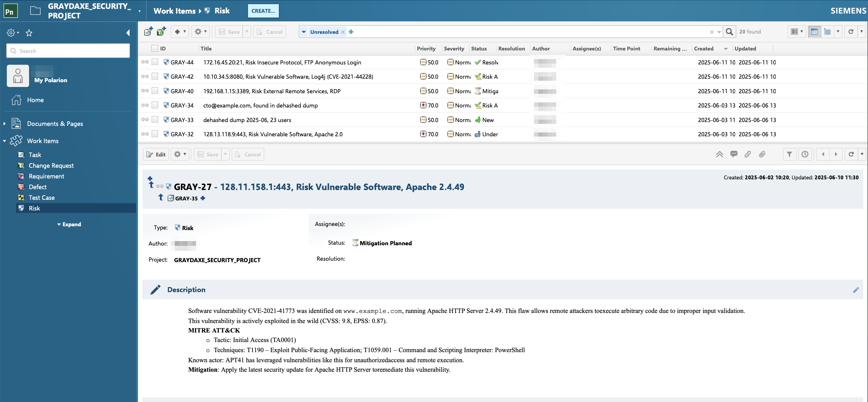
Task: Click the sidebar Search field
Action: click(x=68, y=50)
